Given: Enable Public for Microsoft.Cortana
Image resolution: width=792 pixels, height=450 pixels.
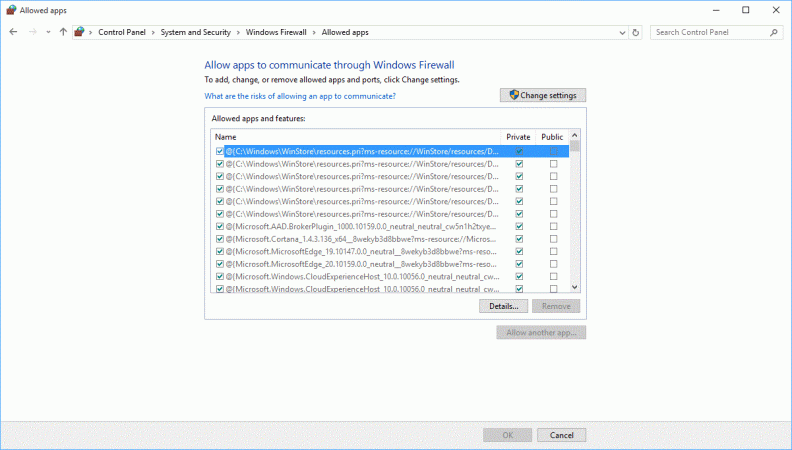Looking at the screenshot, I should [554, 239].
